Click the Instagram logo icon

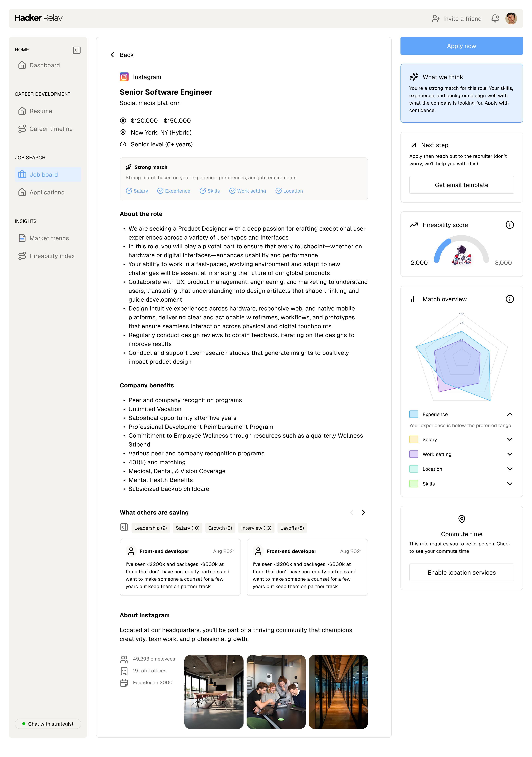pyautogui.click(x=124, y=77)
